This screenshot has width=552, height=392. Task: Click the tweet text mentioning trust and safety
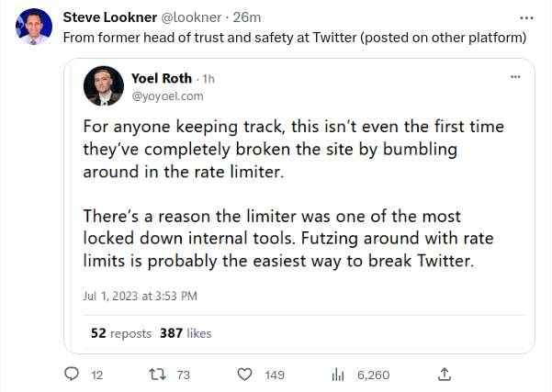click(295, 38)
